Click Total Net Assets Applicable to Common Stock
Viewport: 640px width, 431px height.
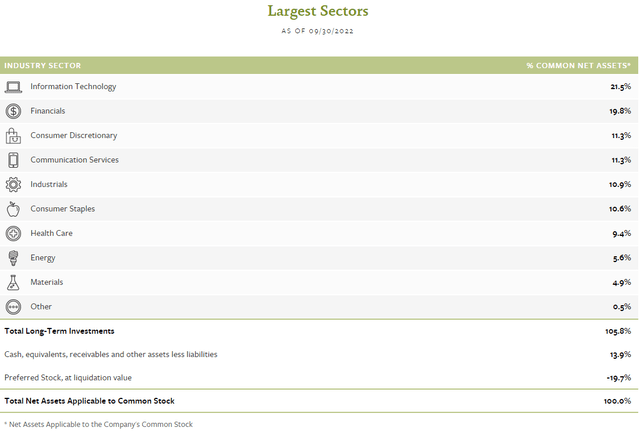[89, 401]
